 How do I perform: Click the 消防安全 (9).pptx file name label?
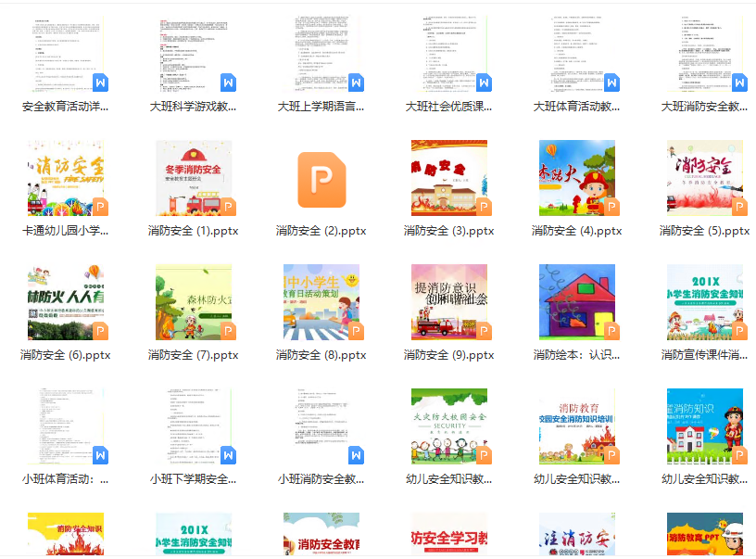[x=448, y=355]
